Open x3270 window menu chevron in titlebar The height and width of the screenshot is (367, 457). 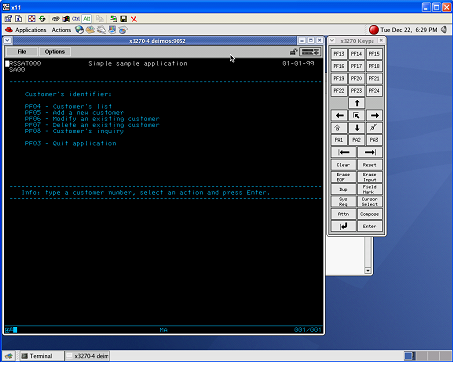point(8,41)
